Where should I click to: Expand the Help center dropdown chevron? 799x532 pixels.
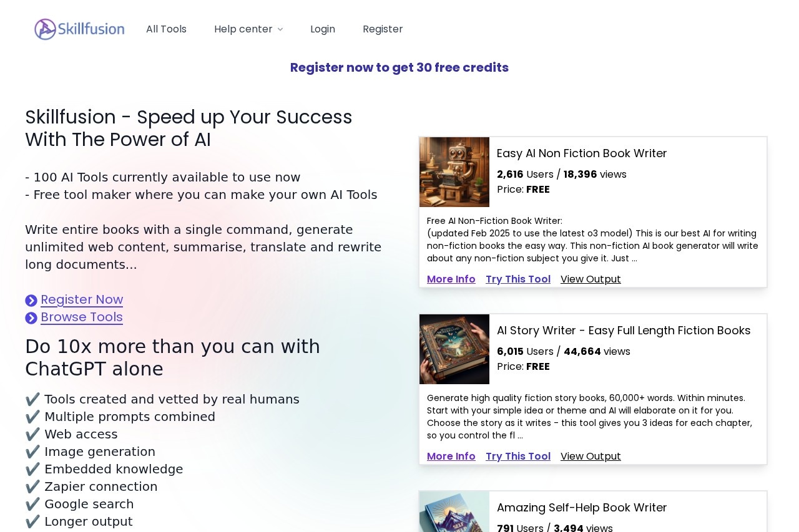tap(280, 29)
